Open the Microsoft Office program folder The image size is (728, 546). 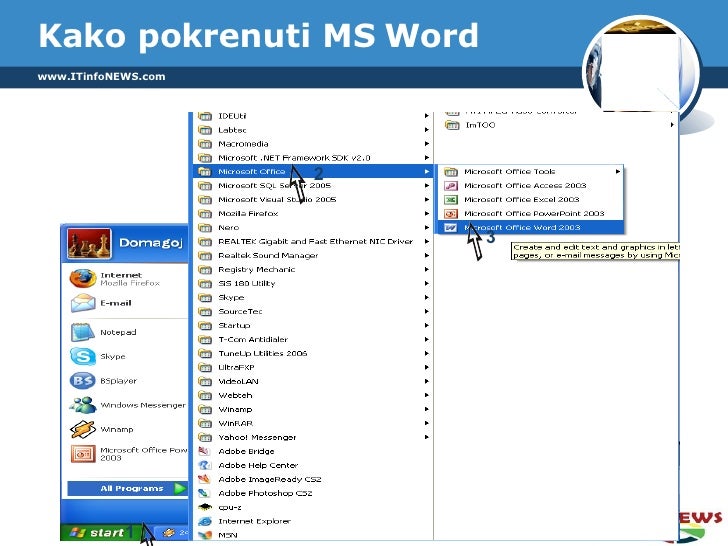[x=313, y=171]
